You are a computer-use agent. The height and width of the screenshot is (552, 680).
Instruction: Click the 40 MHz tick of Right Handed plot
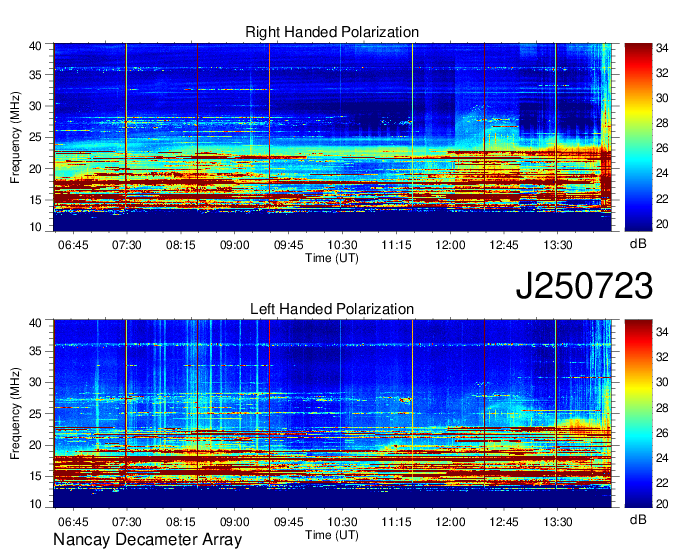[36, 46]
